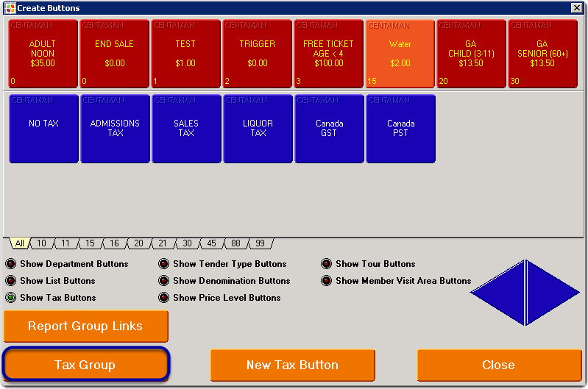Open department tab 10
The height and width of the screenshot is (389, 588).
click(42, 243)
